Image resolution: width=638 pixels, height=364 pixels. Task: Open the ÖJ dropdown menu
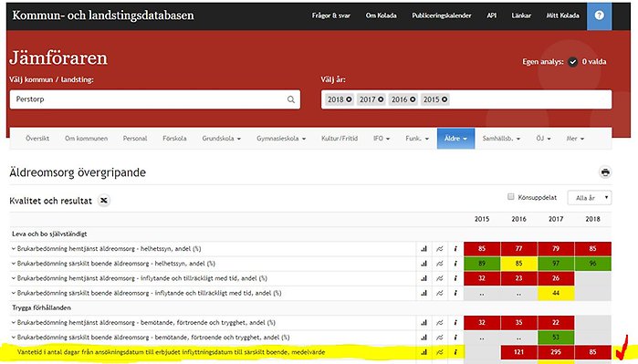point(543,139)
